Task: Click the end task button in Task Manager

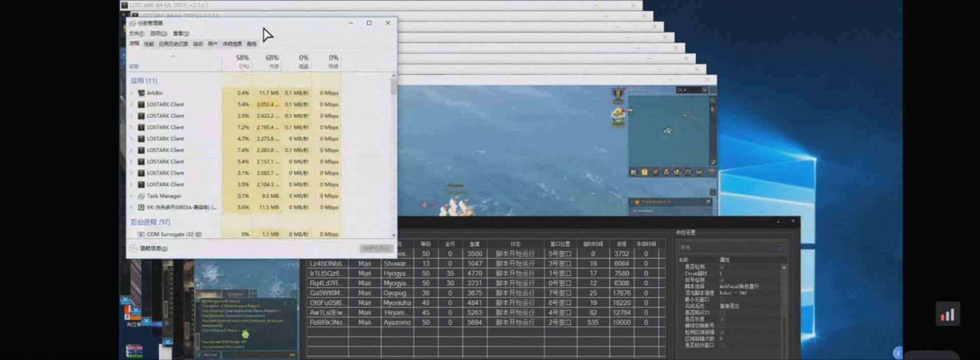Action: click(376, 248)
